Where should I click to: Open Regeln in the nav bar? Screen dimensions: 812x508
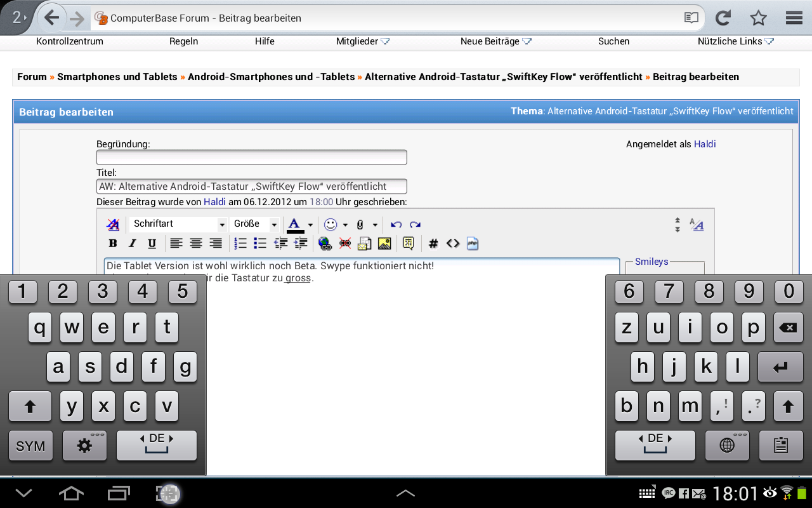point(184,41)
